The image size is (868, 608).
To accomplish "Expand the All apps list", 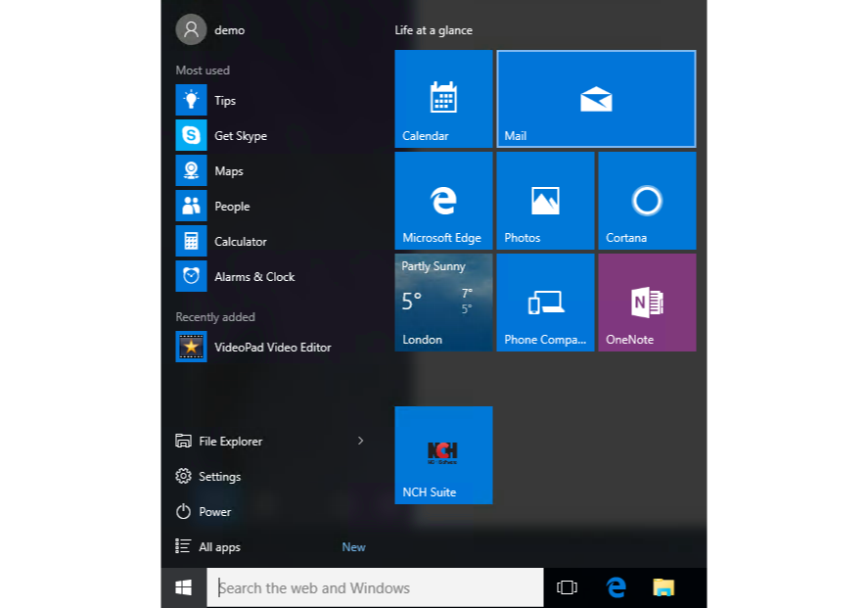I will pos(219,547).
